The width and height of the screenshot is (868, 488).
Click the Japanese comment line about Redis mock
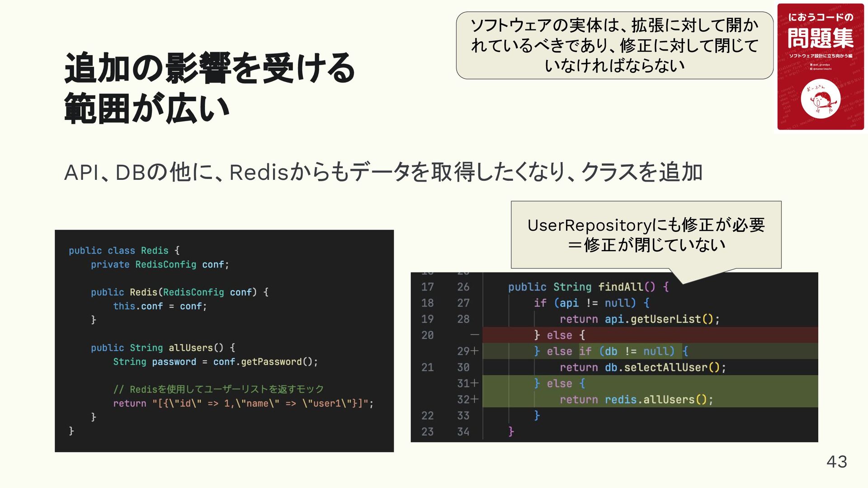point(218,389)
